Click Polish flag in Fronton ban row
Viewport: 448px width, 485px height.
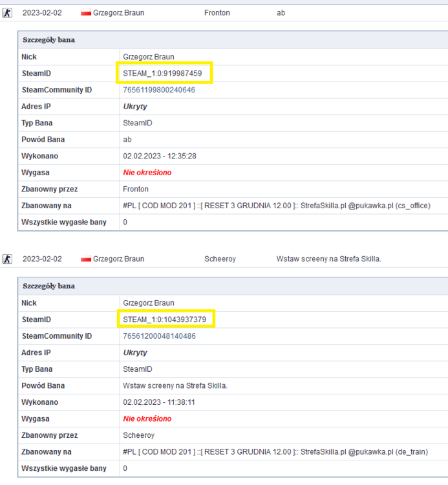[86, 13]
